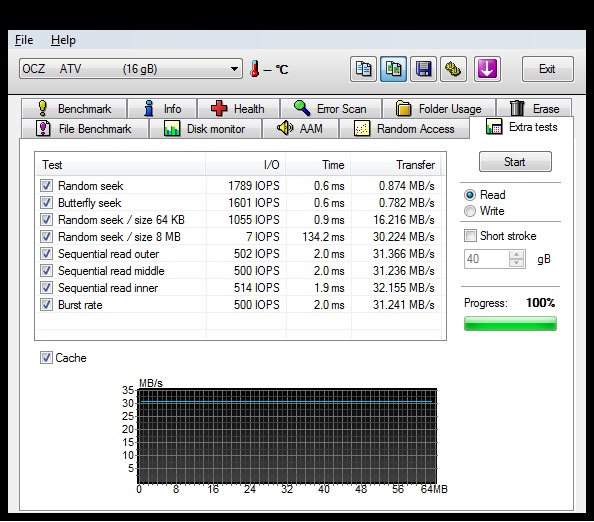Image resolution: width=594 pixels, height=522 pixels.
Task: Click the thermometer temperature indicator
Action: click(x=255, y=69)
